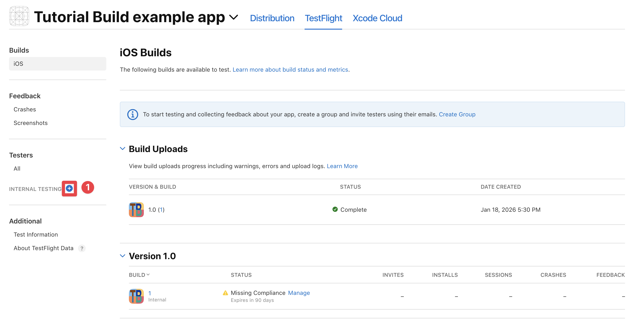Open Manage link for Missing Compliance
This screenshot has width=644, height=329.
coord(299,293)
